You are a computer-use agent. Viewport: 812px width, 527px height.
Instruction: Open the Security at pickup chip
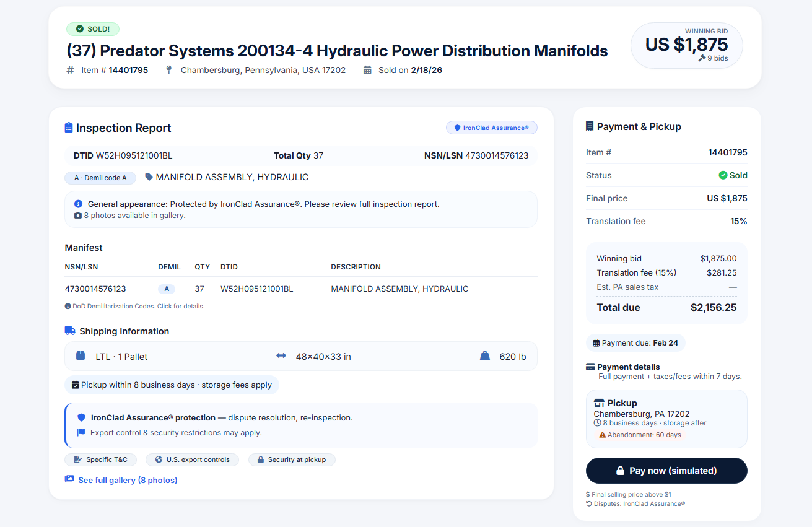[292, 459]
